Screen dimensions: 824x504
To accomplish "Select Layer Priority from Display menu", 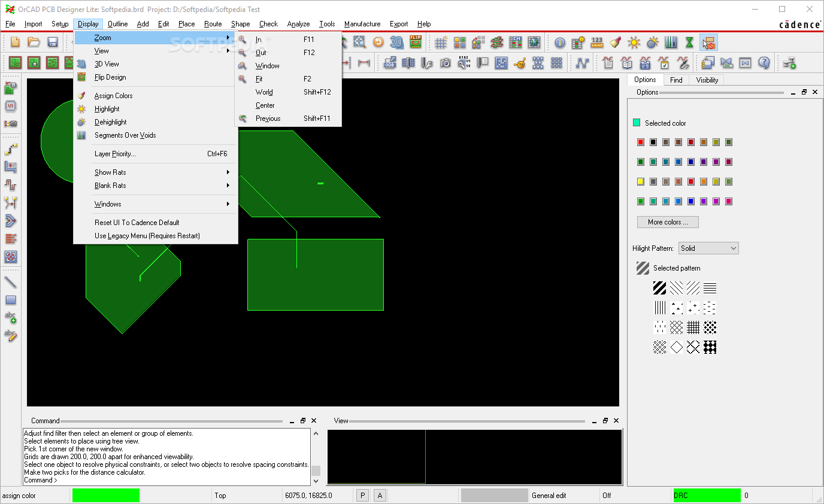I will click(156, 154).
